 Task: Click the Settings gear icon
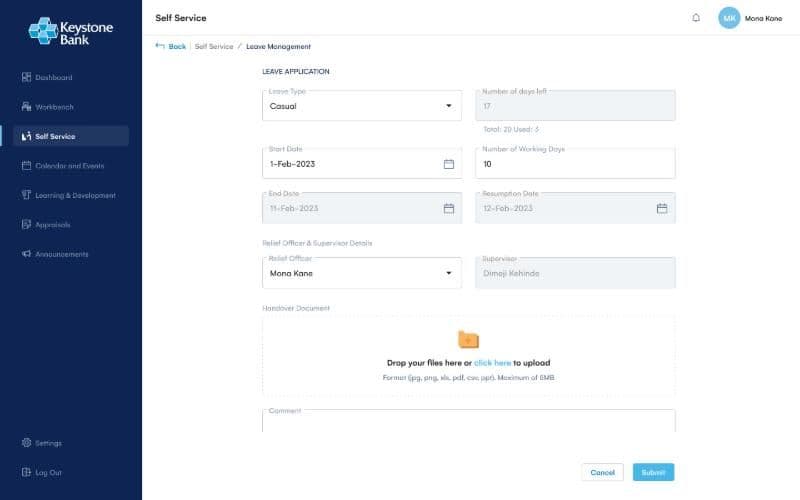27,442
